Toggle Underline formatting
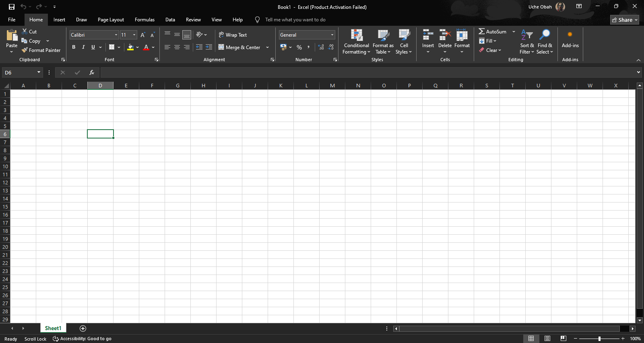The width and height of the screenshot is (644, 343). pos(93,47)
